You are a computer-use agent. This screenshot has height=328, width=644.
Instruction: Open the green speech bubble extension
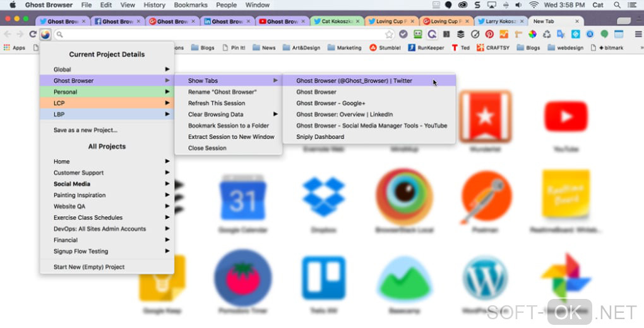pyautogui.click(x=604, y=34)
